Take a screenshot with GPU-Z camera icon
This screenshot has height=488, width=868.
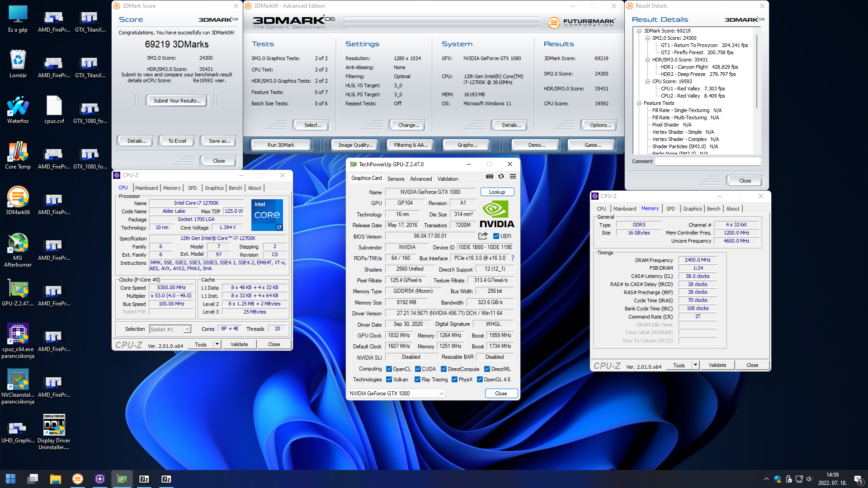tap(489, 176)
